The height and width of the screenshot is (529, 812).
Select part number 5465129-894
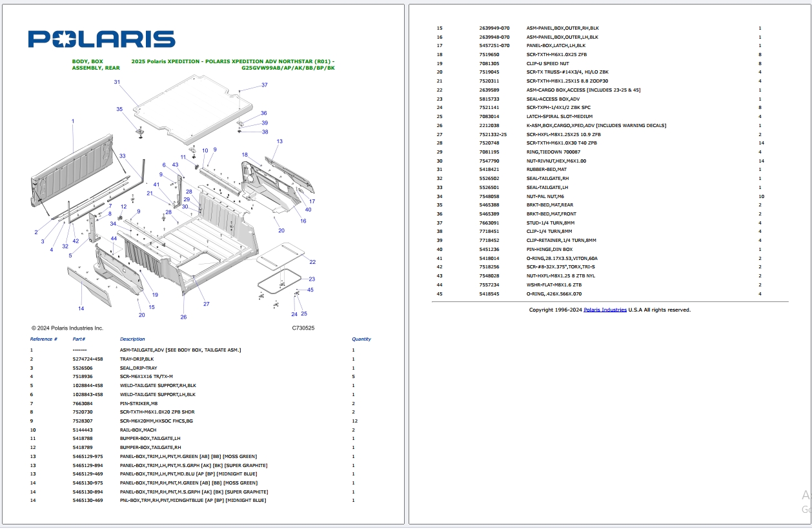point(87,465)
